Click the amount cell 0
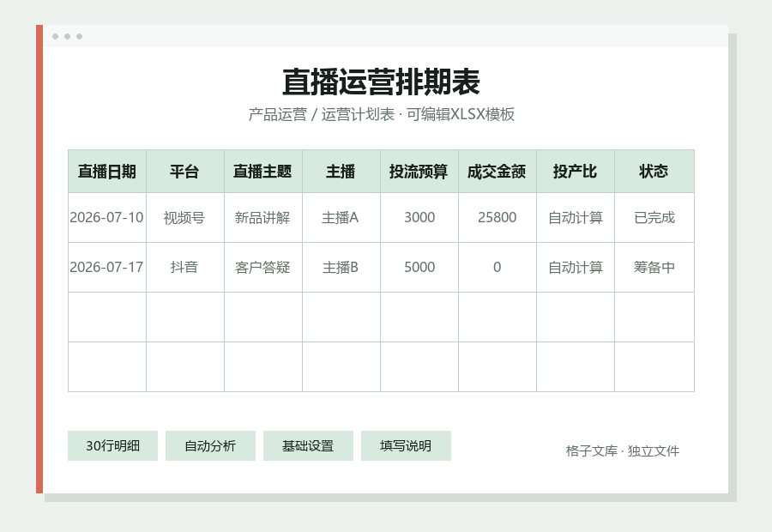This screenshot has height=532, width=772. (x=498, y=268)
